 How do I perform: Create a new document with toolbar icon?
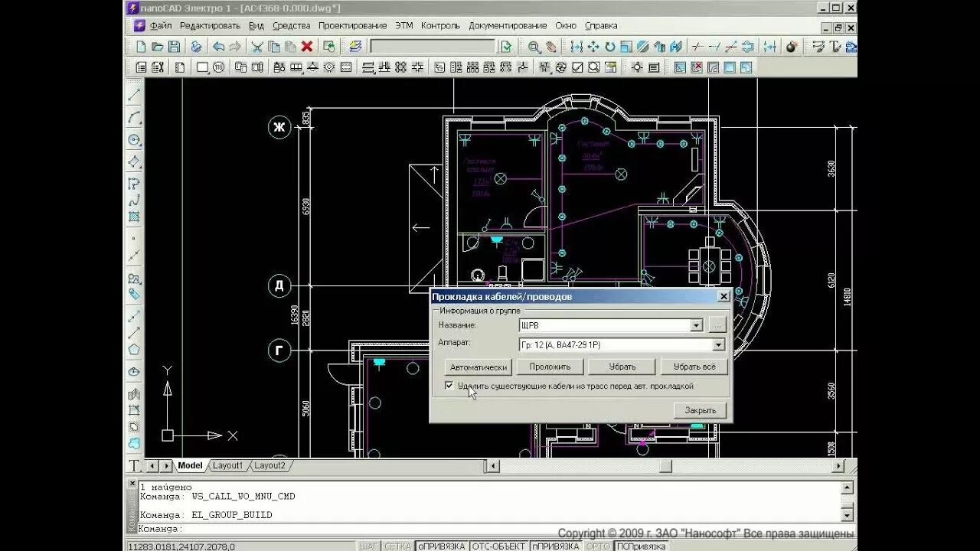141,47
